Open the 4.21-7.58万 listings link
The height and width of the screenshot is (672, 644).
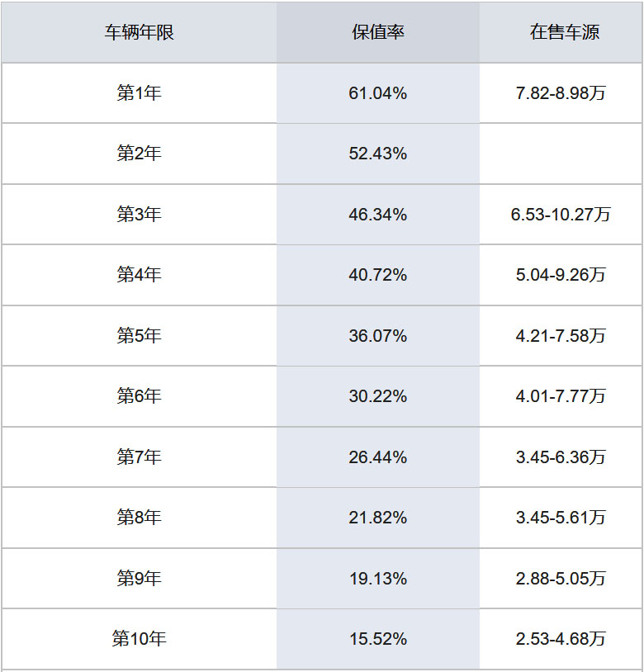(561, 336)
